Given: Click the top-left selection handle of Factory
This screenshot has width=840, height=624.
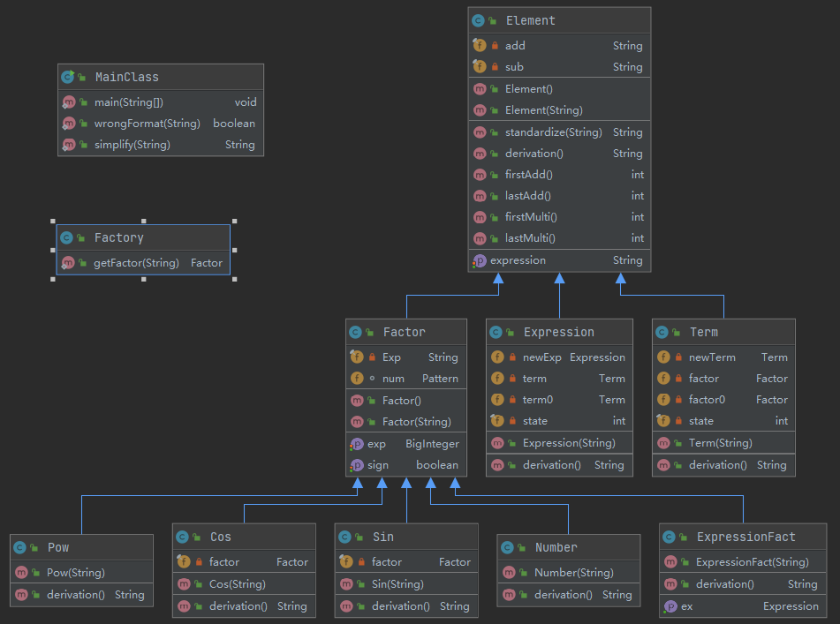Looking at the screenshot, I should [x=52, y=221].
